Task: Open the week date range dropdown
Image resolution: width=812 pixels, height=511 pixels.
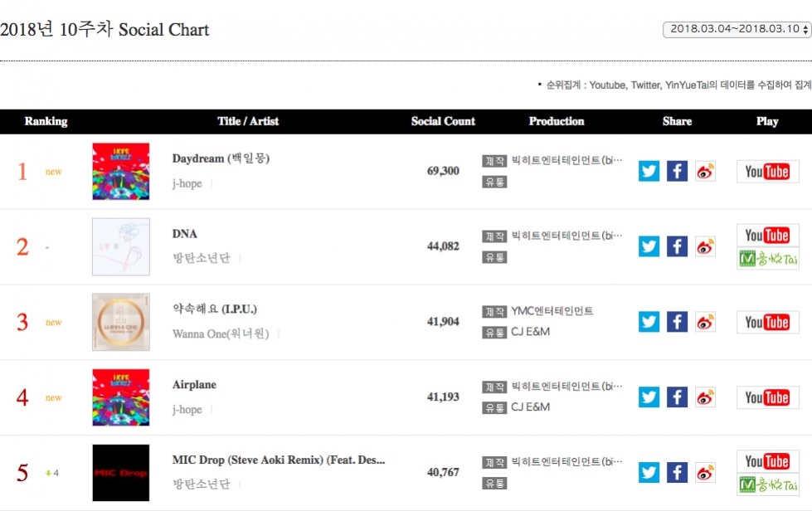Action: [x=737, y=29]
